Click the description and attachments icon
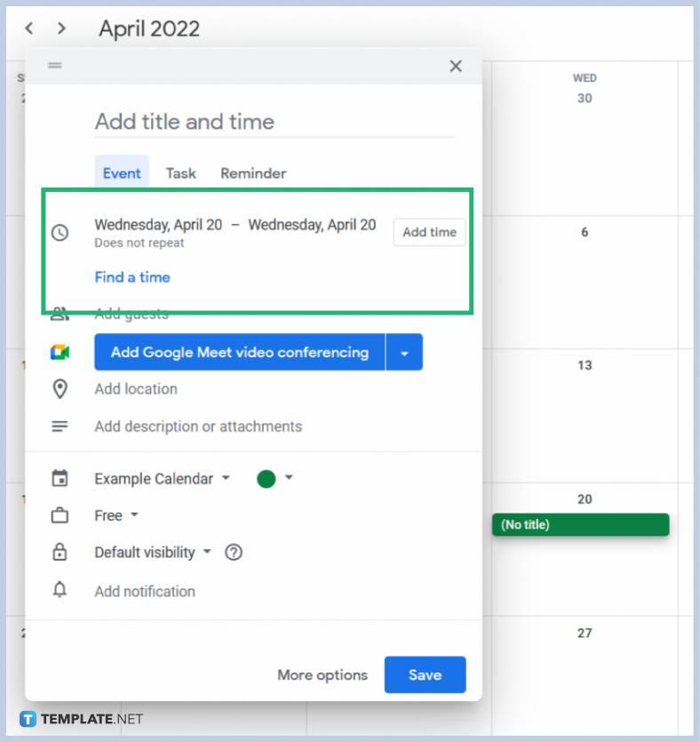The image size is (700, 742). pos(60,426)
